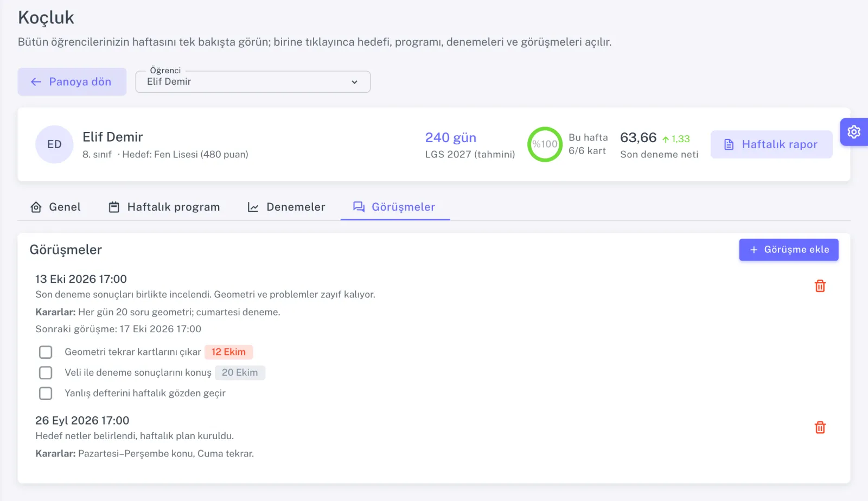Check 'Geometri tekrar kartlarını çıkar' task
This screenshot has width=868, height=501.
coord(46,352)
